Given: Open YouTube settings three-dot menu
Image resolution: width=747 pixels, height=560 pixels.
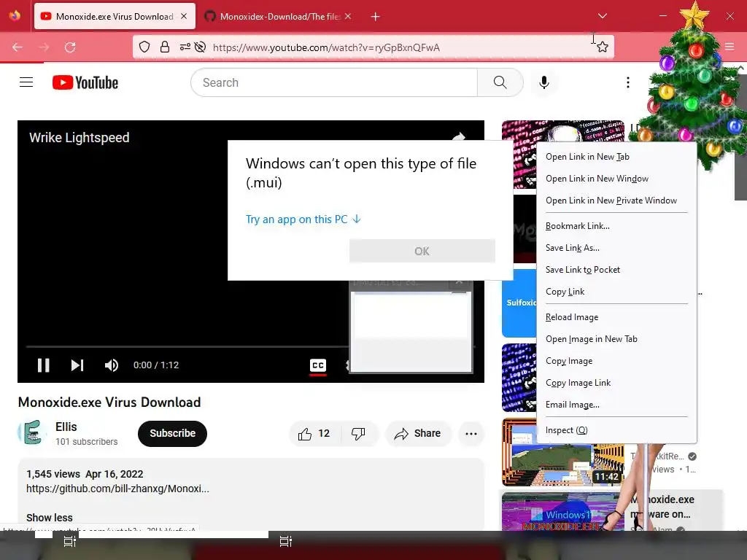Looking at the screenshot, I should point(628,82).
